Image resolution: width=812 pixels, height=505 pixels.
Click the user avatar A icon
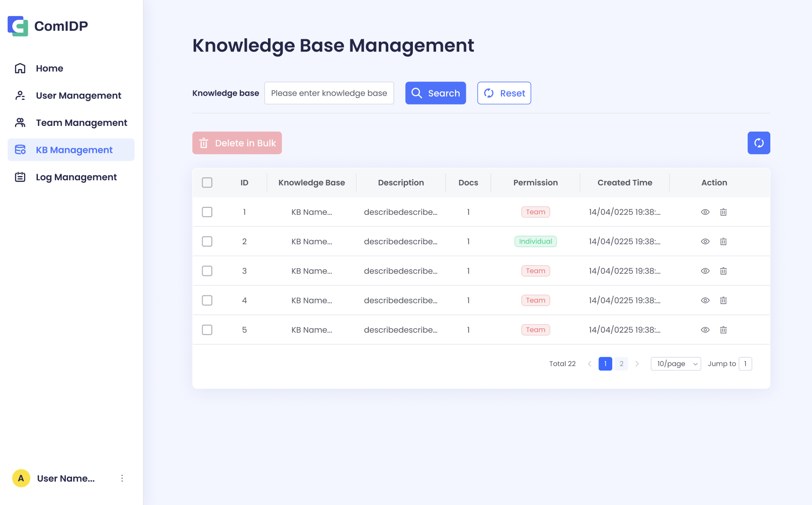(21, 478)
